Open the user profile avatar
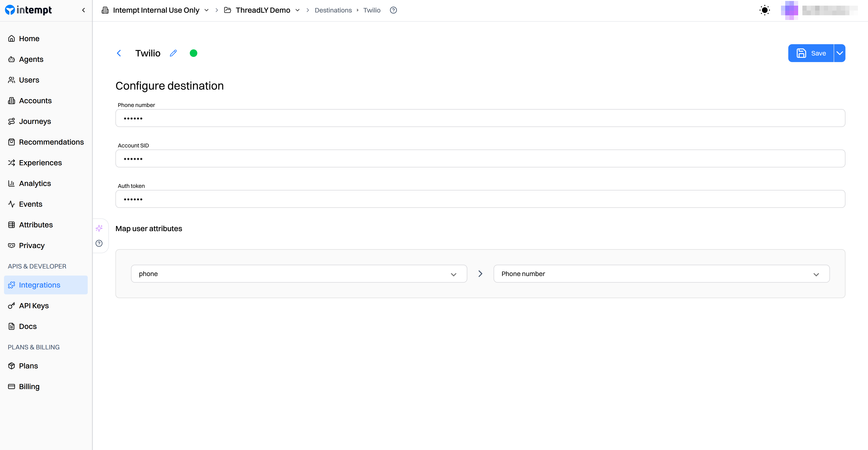 pos(789,10)
